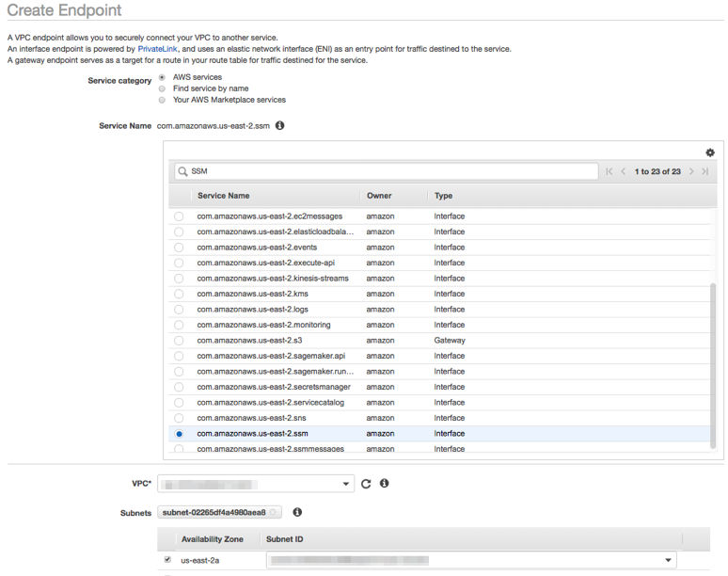Click the search magnifier icon
The image size is (728, 576).
182,171
